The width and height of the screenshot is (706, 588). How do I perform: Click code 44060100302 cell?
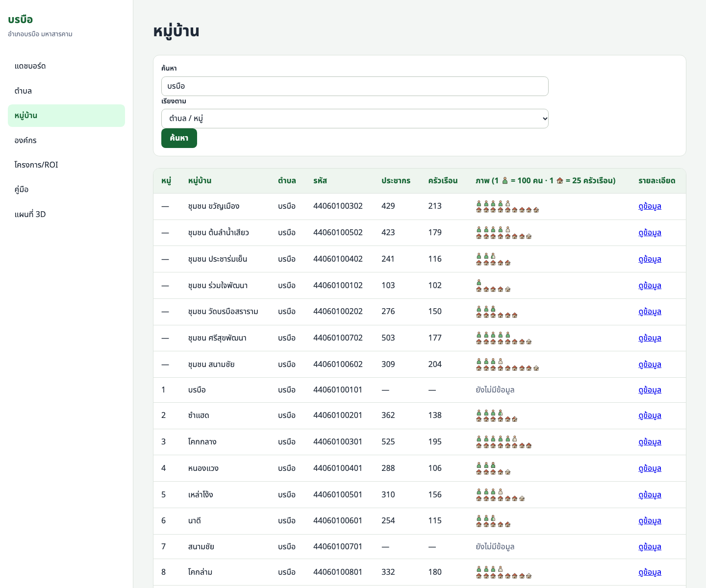pyautogui.click(x=338, y=206)
